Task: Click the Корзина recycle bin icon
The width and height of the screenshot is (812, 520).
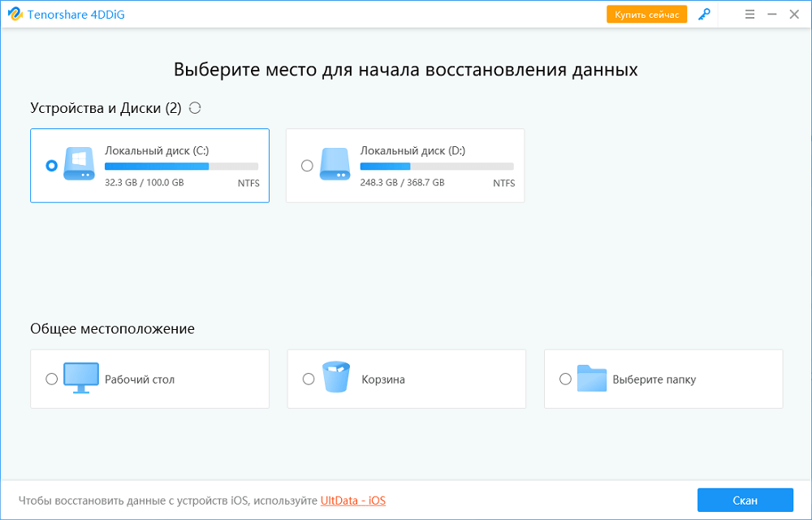Action: point(335,379)
